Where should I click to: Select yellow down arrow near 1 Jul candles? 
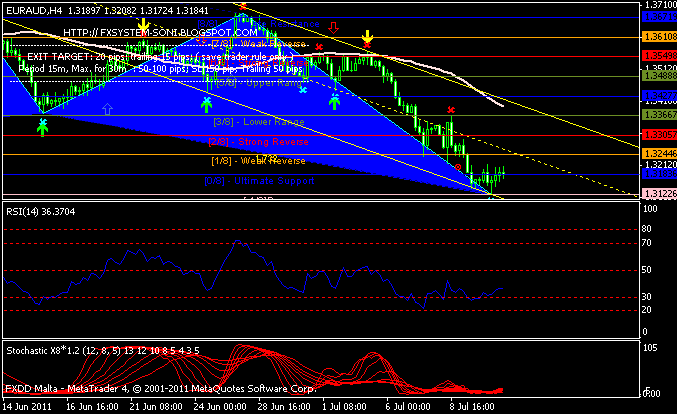[x=368, y=37]
